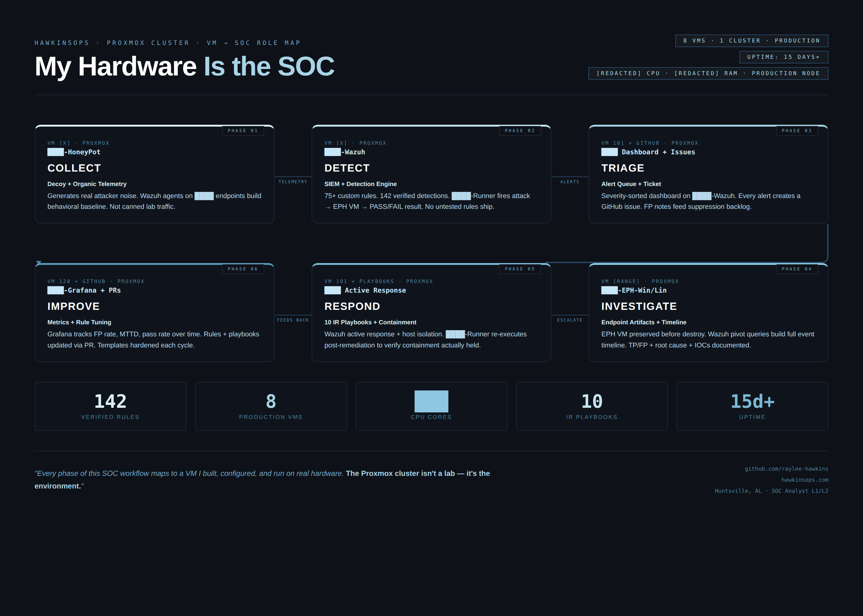Screen dimensions: 863x616
Task: Click the PHASE 06 badge
Action: pyautogui.click(x=243, y=269)
